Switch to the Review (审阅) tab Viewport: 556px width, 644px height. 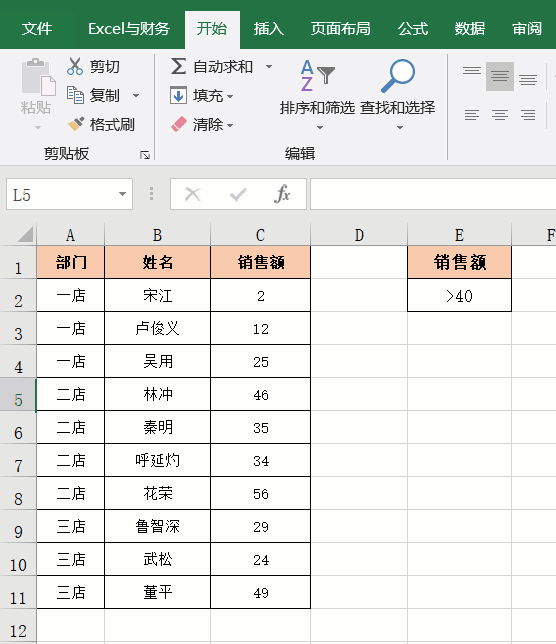click(527, 29)
